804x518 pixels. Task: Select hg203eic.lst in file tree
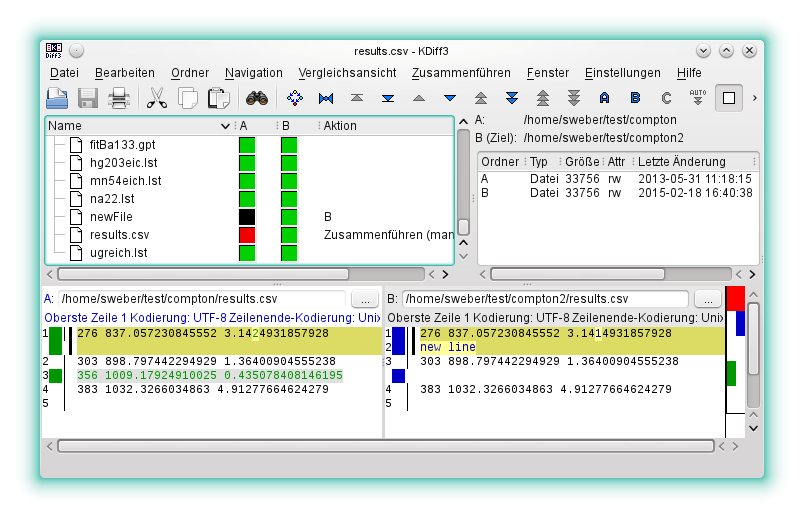pyautogui.click(x=124, y=163)
